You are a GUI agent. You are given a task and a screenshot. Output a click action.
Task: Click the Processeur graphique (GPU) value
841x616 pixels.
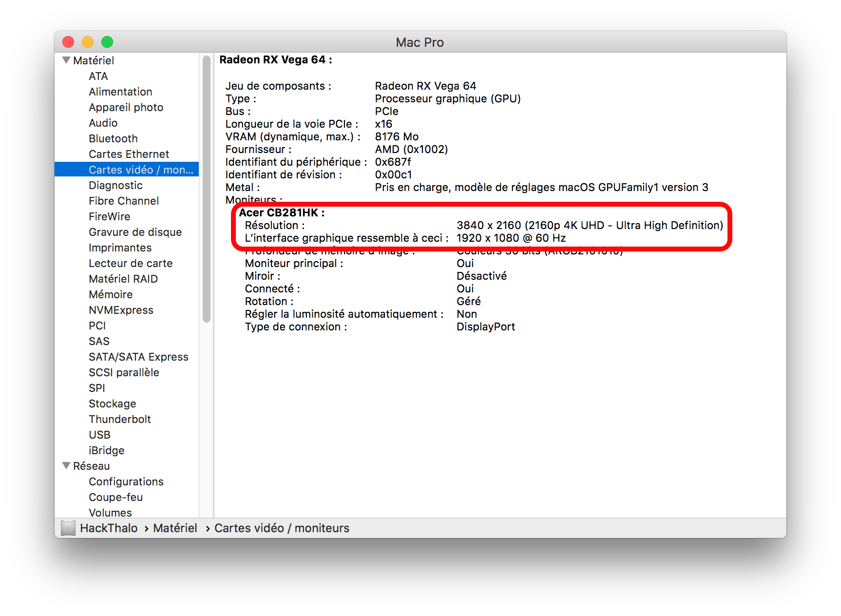tap(448, 98)
